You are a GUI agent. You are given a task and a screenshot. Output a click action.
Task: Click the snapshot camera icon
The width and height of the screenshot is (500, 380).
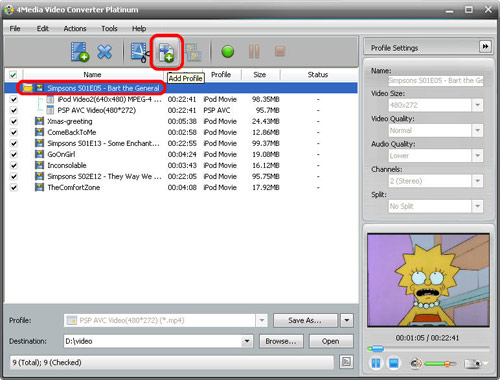click(472, 363)
